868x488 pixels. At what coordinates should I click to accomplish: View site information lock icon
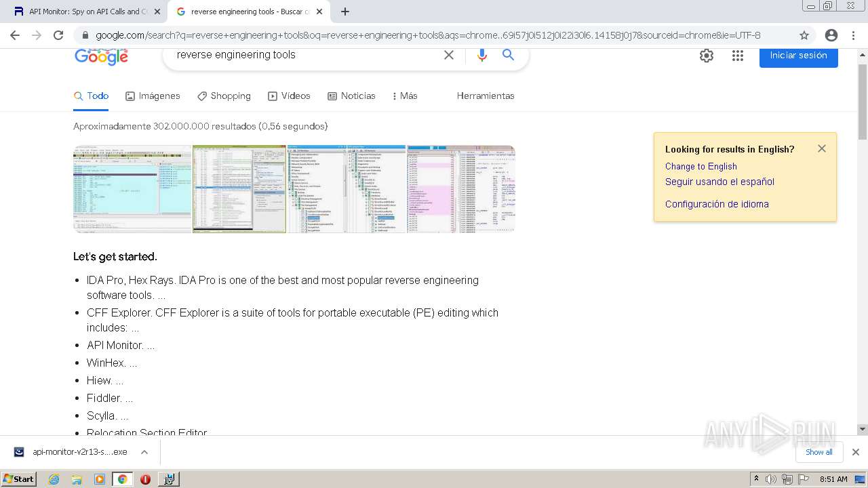[x=85, y=35]
